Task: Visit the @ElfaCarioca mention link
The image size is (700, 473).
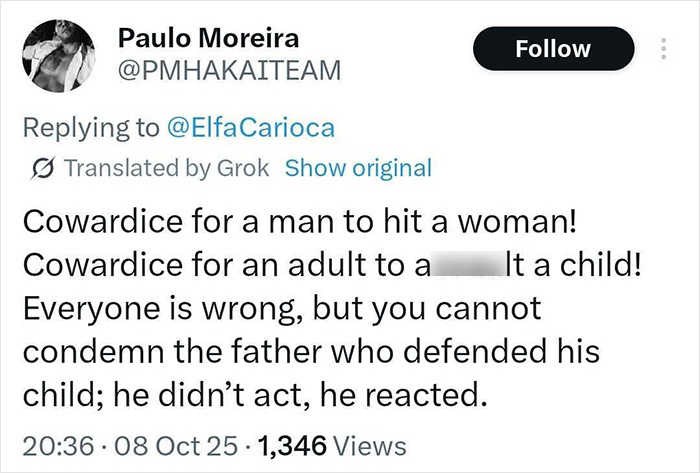Action: click(x=249, y=127)
